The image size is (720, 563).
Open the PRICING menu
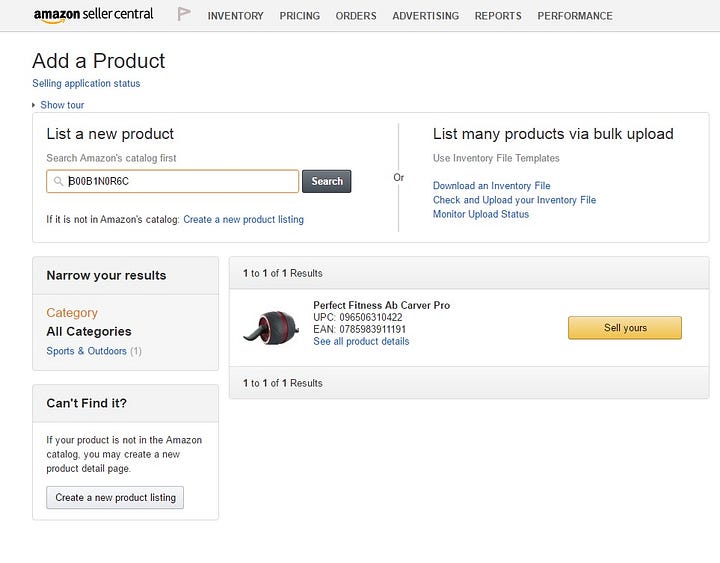coord(300,16)
